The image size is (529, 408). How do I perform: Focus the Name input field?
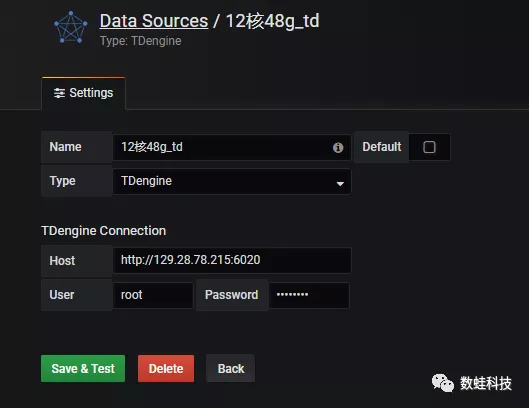click(232, 147)
